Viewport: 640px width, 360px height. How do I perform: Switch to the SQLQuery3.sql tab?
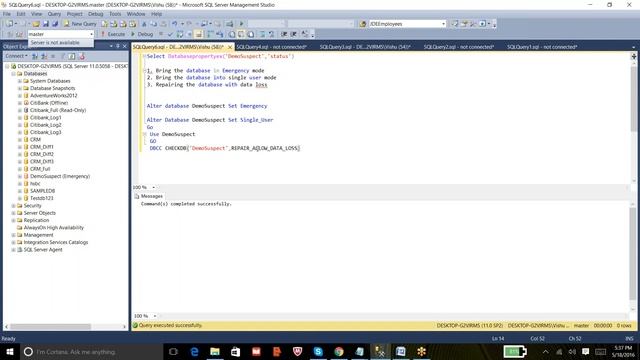tap(365, 47)
